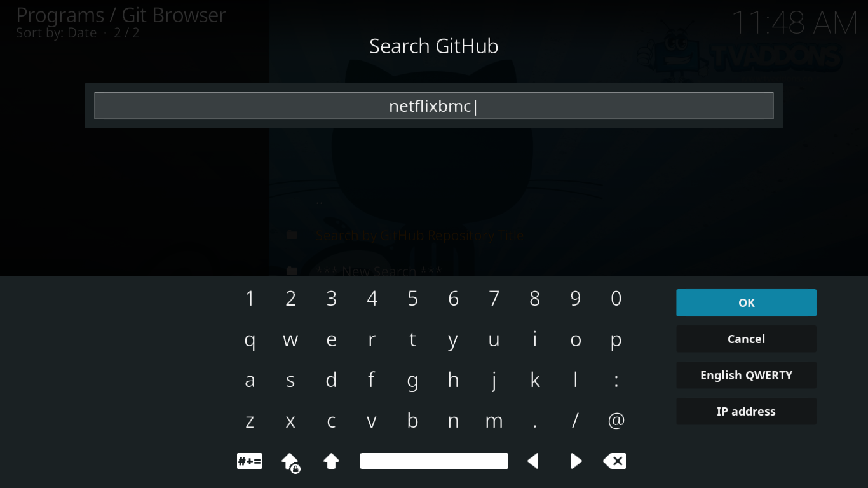This screenshot has height=488, width=868.
Task: Toggle the shift arrow key
Action: tap(331, 461)
